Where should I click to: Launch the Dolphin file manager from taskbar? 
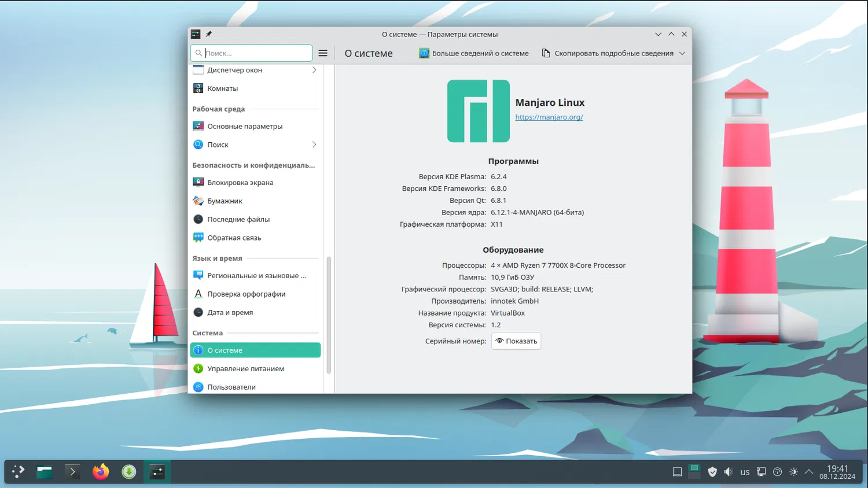[45, 472]
